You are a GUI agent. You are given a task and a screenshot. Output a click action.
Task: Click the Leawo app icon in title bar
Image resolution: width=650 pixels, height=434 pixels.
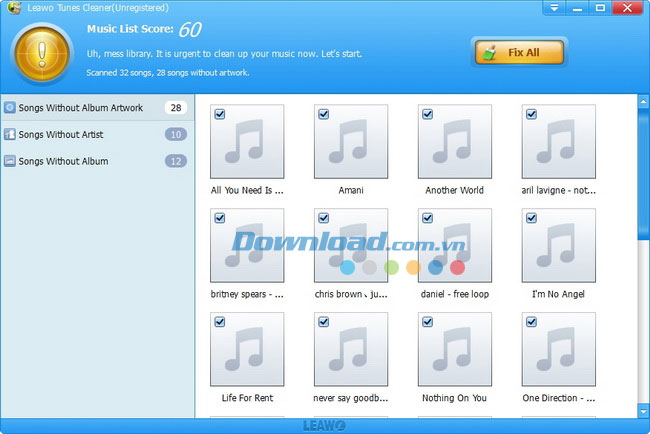[x=14, y=7]
